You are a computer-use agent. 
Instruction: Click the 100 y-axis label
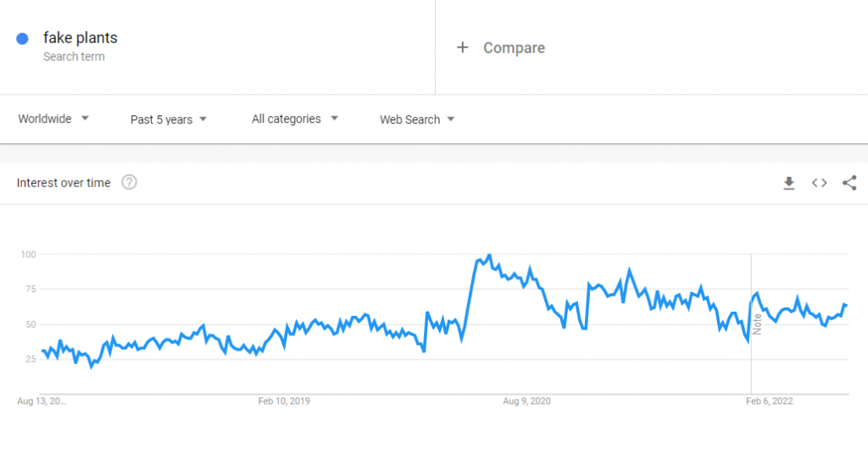pos(28,254)
